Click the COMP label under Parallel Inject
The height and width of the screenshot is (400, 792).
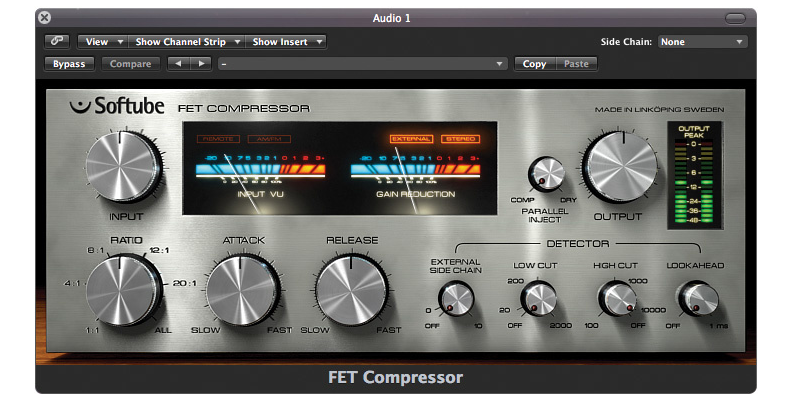pyautogui.click(x=522, y=200)
